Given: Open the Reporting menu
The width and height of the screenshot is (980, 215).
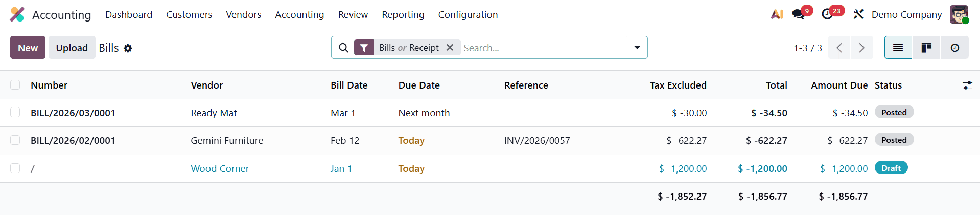Looking at the screenshot, I should point(403,14).
